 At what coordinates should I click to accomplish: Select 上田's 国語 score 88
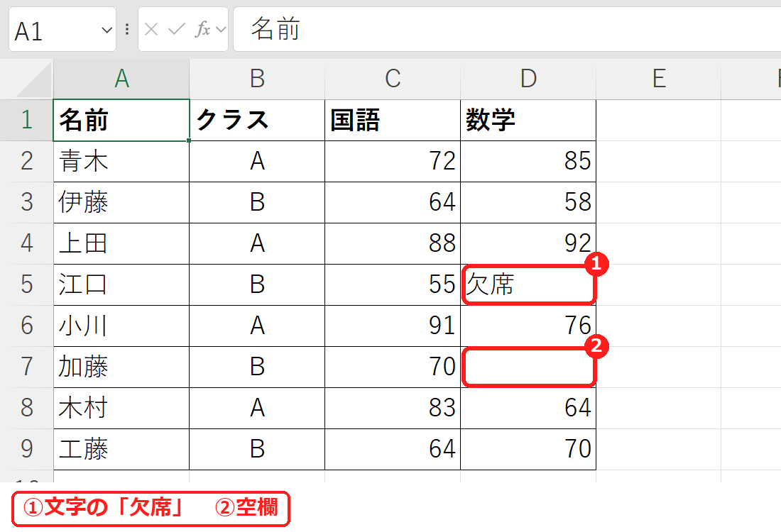click(393, 244)
